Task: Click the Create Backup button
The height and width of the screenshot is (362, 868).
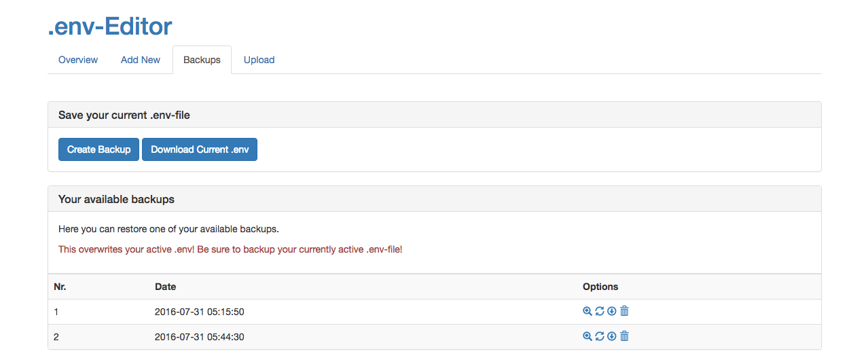Action: [x=99, y=149]
